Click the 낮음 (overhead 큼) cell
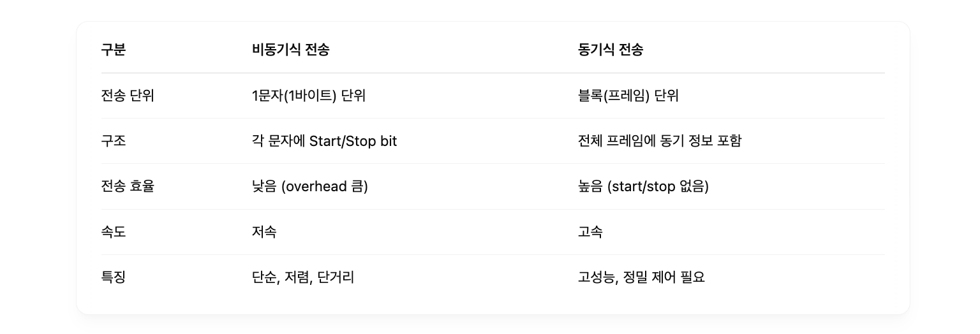 click(x=310, y=186)
